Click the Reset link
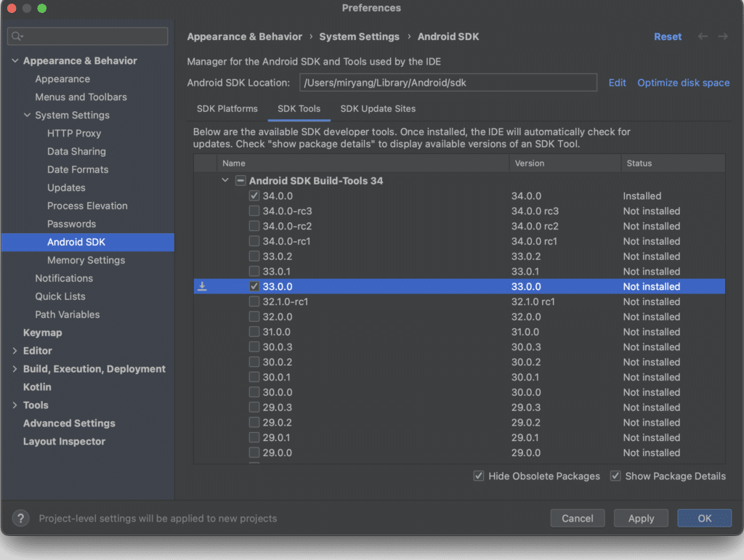 (x=668, y=36)
